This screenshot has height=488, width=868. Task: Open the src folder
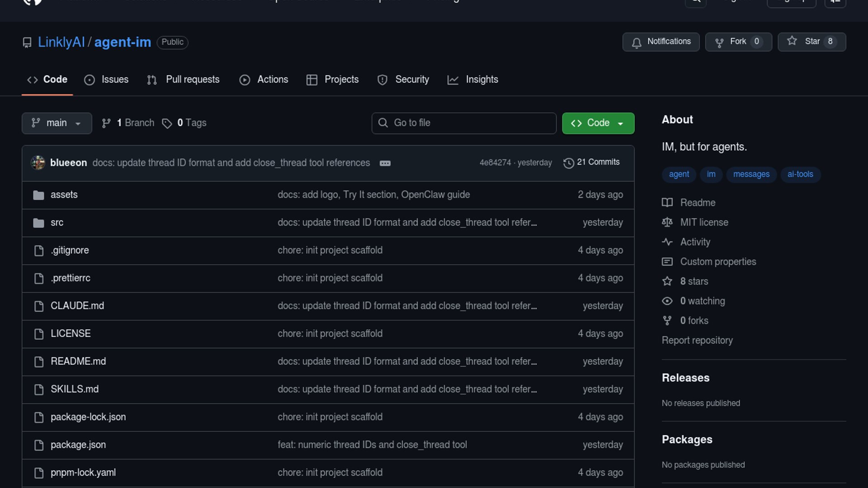[57, 222]
